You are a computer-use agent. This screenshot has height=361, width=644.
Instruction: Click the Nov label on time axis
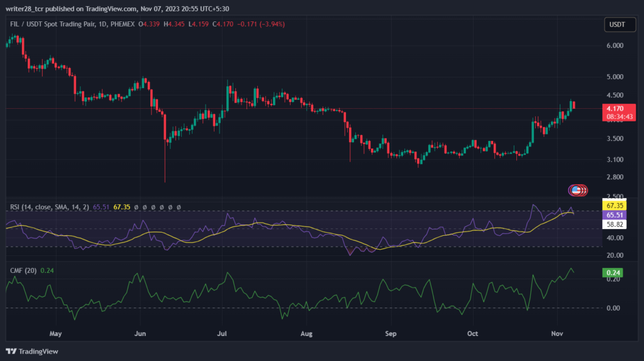point(557,333)
